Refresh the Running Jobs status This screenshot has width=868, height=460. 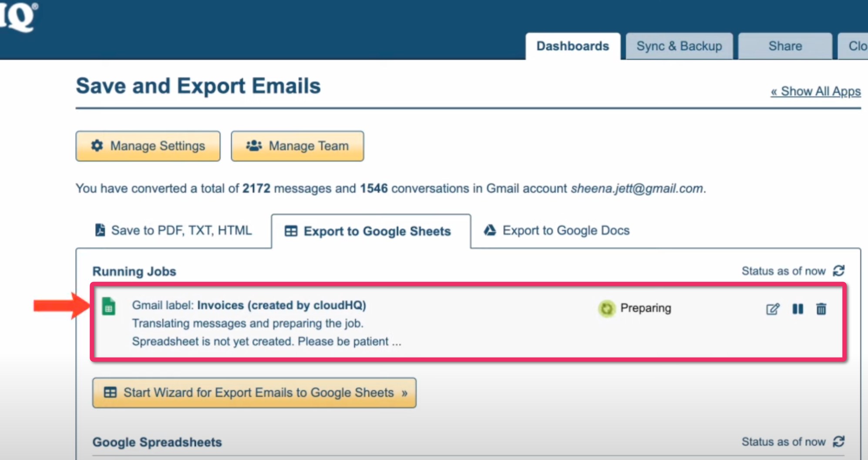pyautogui.click(x=838, y=271)
